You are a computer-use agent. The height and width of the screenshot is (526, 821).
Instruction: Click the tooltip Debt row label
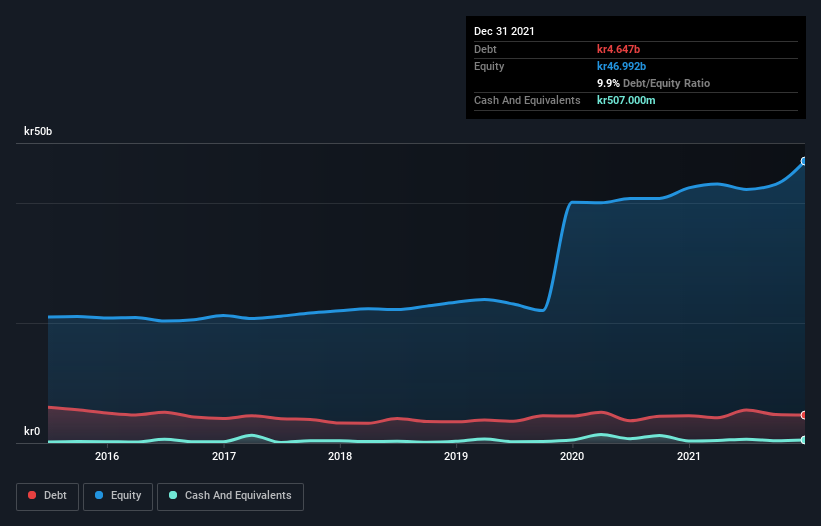pyautogui.click(x=485, y=49)
